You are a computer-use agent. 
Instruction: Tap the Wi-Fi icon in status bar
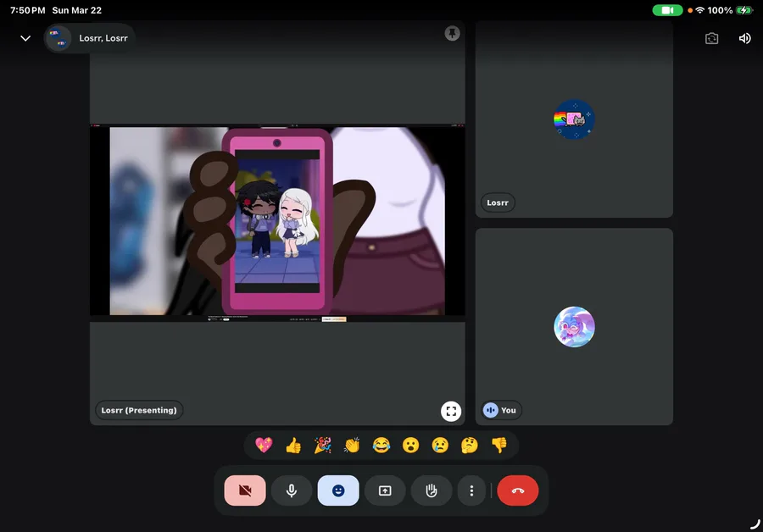click(x=699, y=10)
